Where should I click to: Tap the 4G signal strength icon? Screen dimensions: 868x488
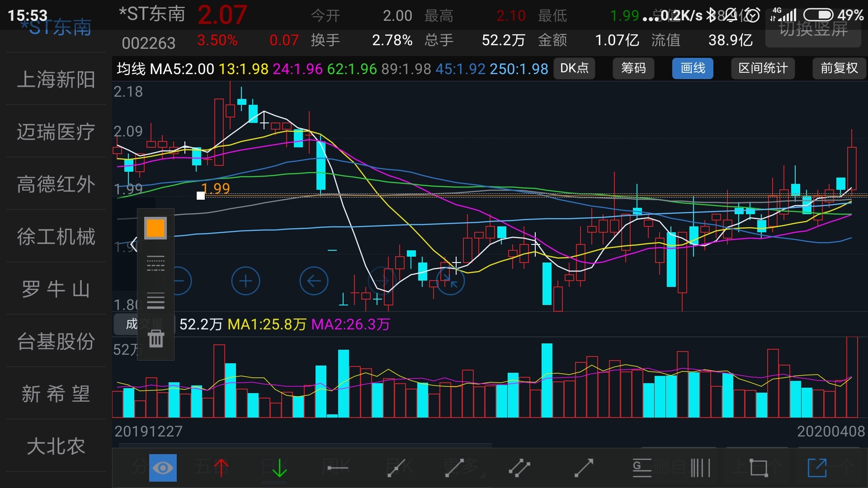click(783, 14)
